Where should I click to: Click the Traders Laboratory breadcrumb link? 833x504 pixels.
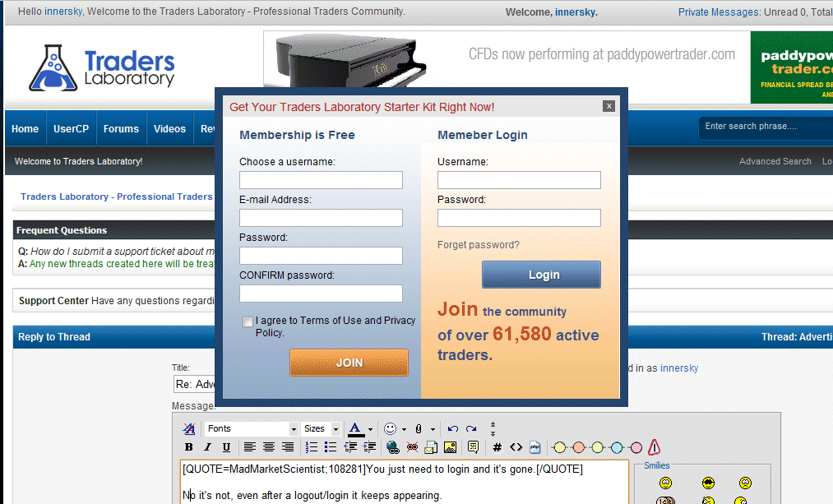click(116, 197)
